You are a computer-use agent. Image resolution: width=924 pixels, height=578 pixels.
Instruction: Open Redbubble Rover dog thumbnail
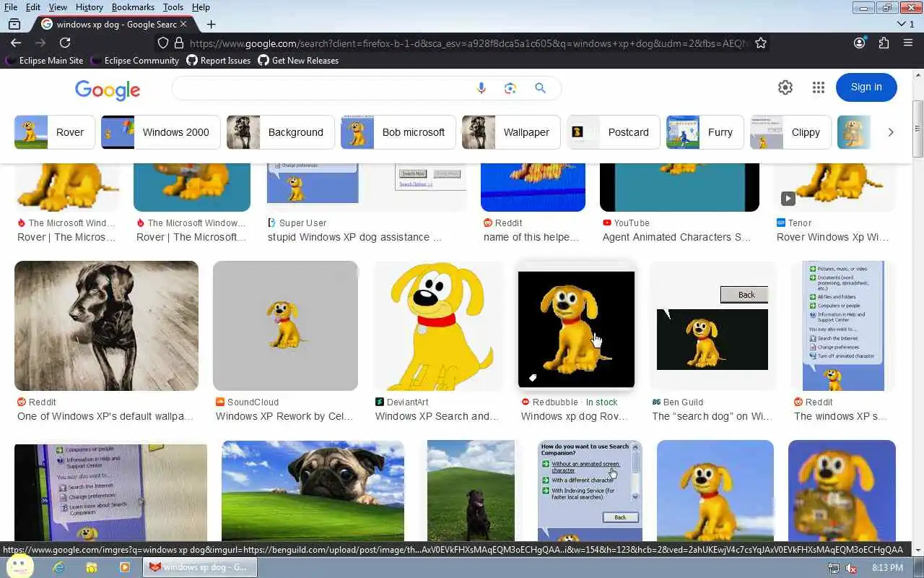pyautogui.click(x=576, y=329)
